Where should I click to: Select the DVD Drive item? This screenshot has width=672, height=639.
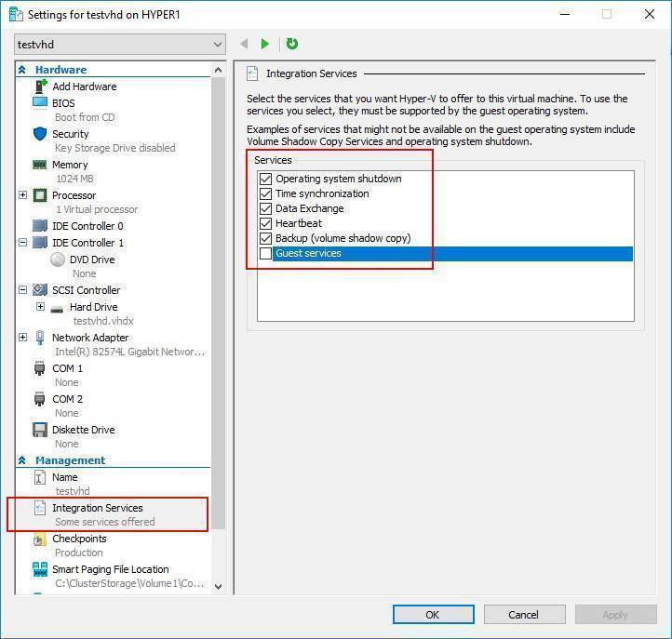point(92,260)
